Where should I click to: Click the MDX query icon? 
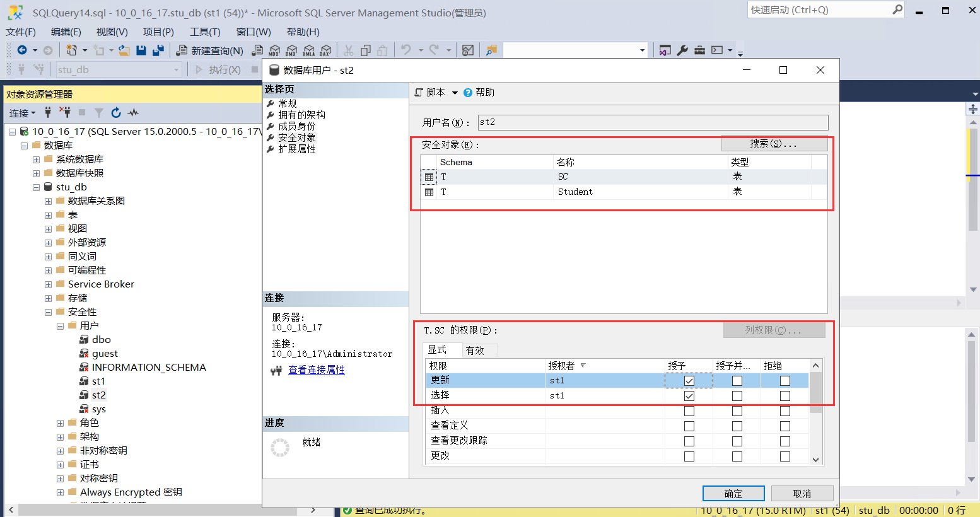[274, 50]
